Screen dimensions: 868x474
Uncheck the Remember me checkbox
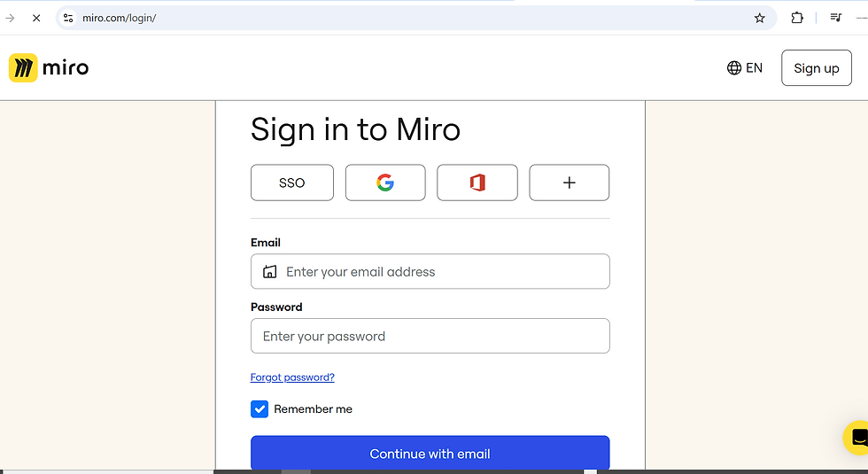click(x=260, y=409)
